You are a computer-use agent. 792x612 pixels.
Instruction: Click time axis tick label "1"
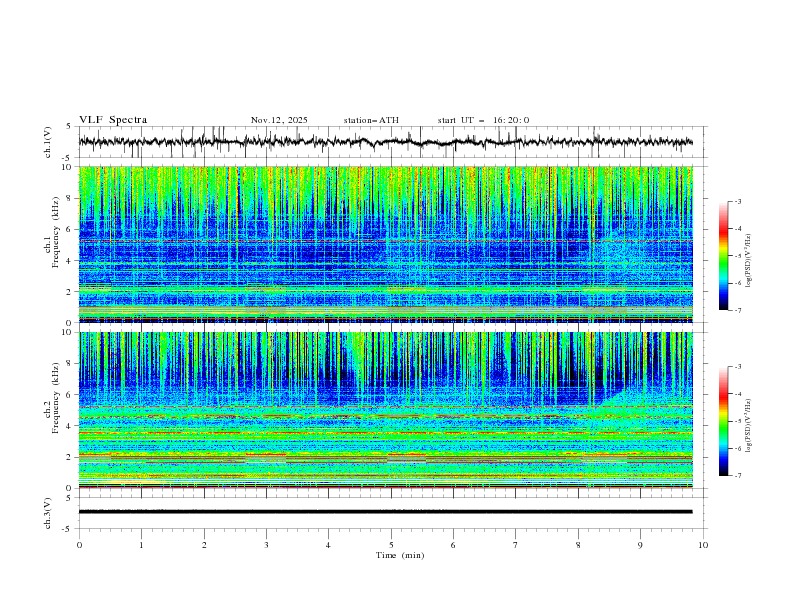point(141,545)
